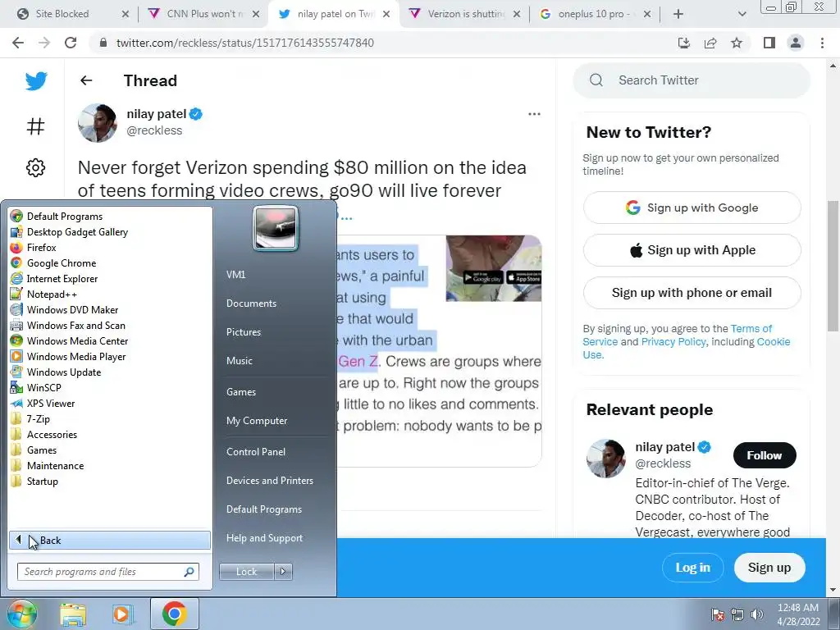Click the Lock button
Image resolution: width=840 pixels, height=630 pixels.
tap(246, 572)
